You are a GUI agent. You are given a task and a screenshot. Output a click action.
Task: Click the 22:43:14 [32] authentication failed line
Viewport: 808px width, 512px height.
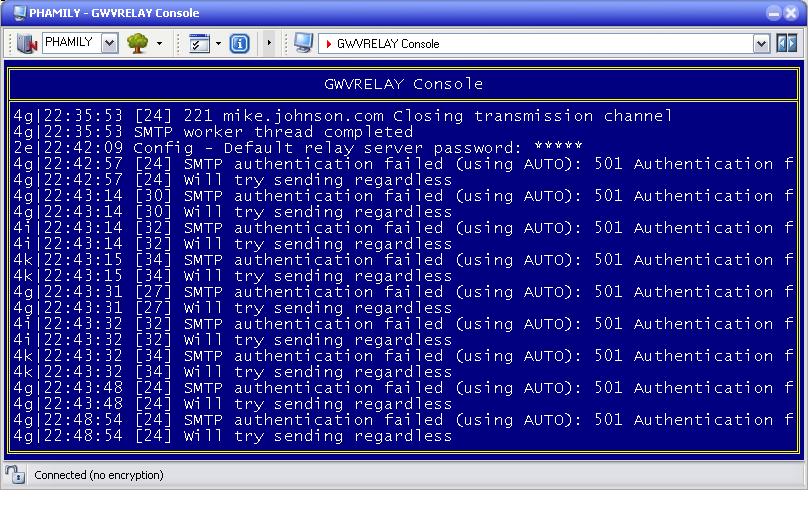coord(403,228)
